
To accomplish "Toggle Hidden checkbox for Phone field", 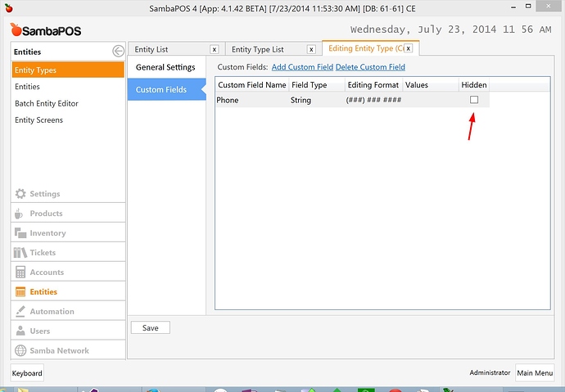I will (474, 100).
